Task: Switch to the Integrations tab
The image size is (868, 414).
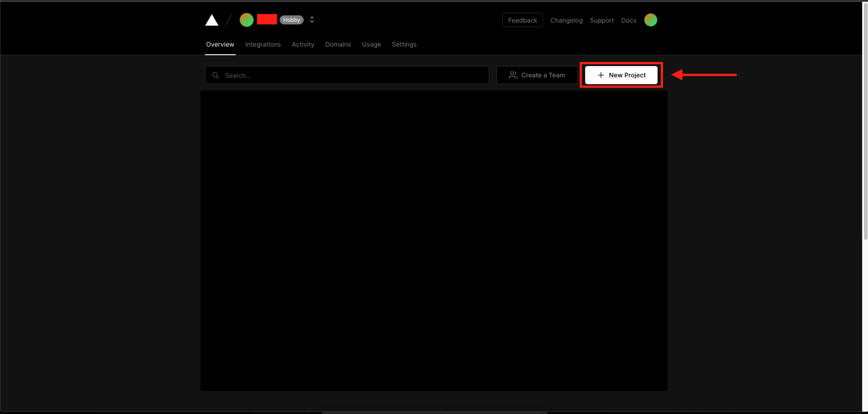Action: tap(263, 44)
